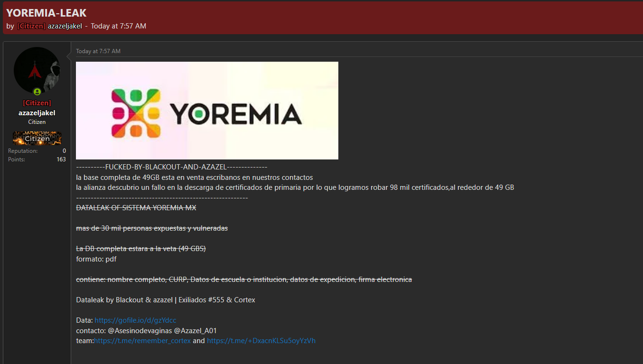The width and height of the screenshot is (643, 364).
Task: Click struck-through 30 mil personas line
Action: click(152, 228)
